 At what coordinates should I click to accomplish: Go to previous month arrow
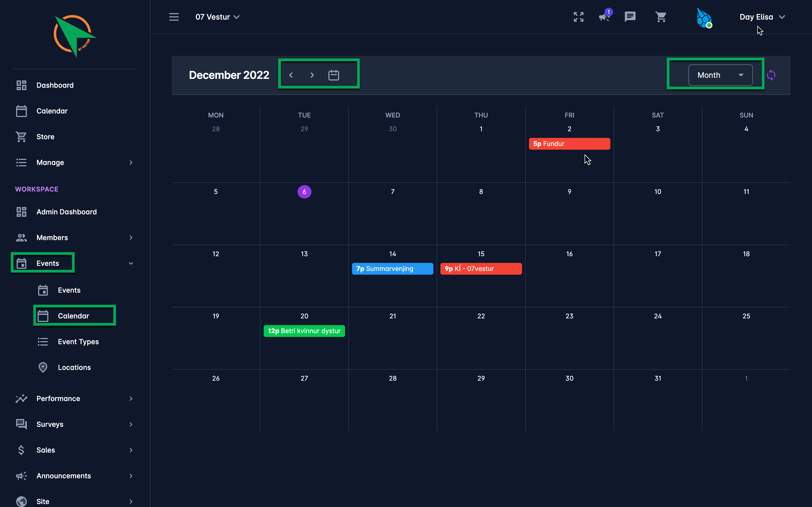tap(291, 75)
